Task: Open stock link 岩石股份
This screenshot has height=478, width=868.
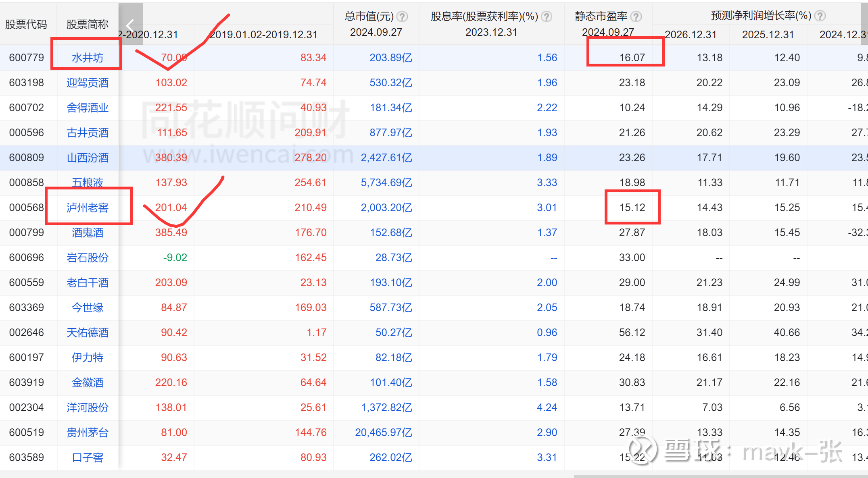Action: point(88,258)
